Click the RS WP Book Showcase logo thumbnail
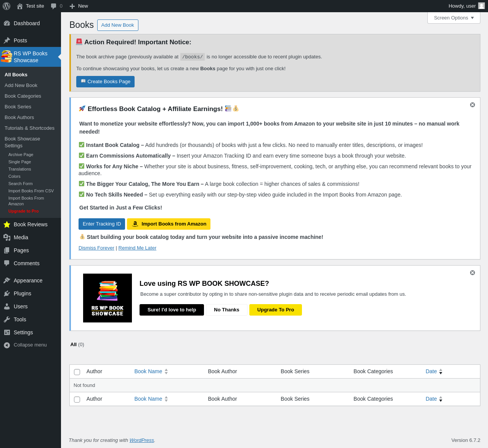 [x=108, y=298]
